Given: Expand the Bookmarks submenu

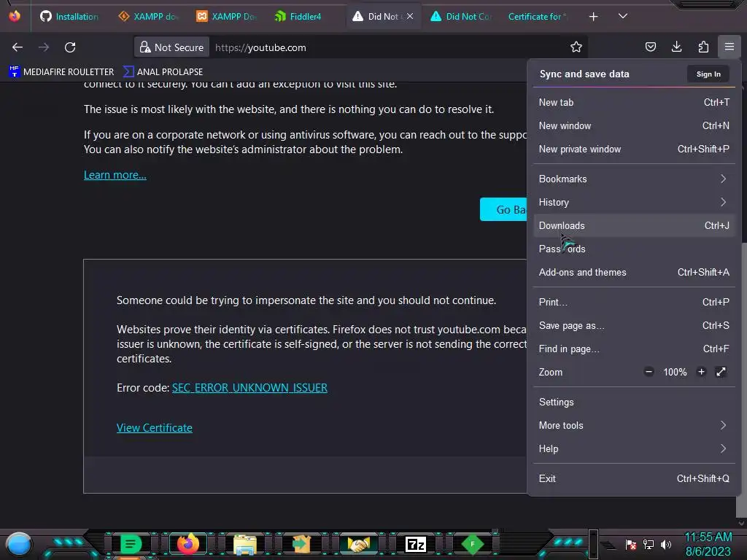Looking at the screenshot, I should (634, 179).
